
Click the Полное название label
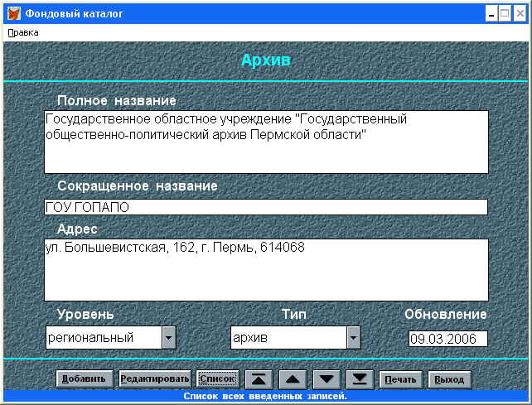(117, 100)
